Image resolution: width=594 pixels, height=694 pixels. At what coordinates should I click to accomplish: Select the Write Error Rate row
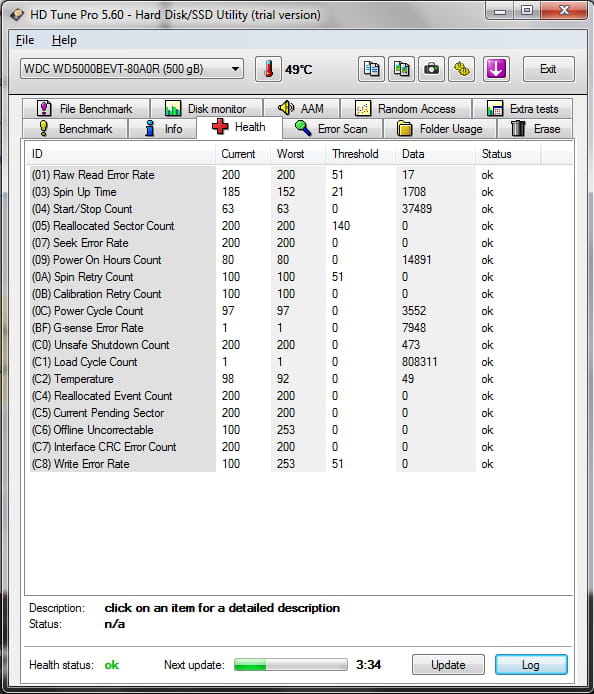click(x=286, y=464)
